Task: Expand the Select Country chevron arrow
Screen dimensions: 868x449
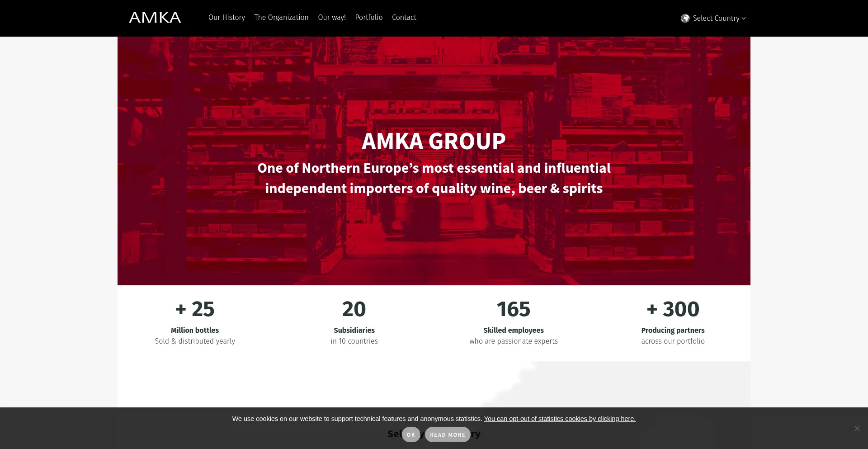Action: pyautogui.click(x=744, y=19)
